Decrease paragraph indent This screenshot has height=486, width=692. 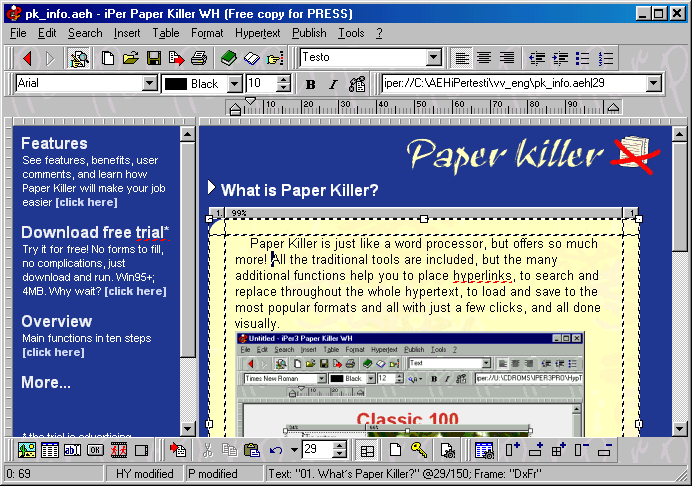click(x=537, y=58)
